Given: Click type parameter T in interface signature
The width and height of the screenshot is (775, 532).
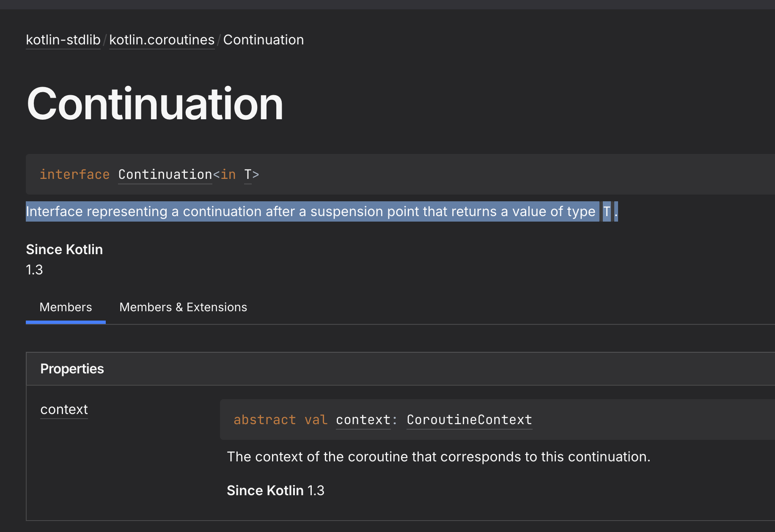Looking at the screenshot, I should [x=248, y=175].
